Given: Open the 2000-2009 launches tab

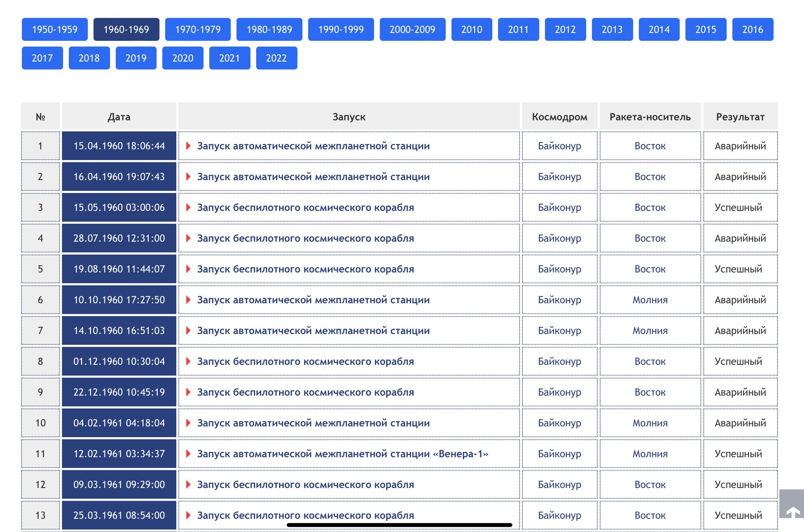Looking at the screenshot, I should (412, 29).
